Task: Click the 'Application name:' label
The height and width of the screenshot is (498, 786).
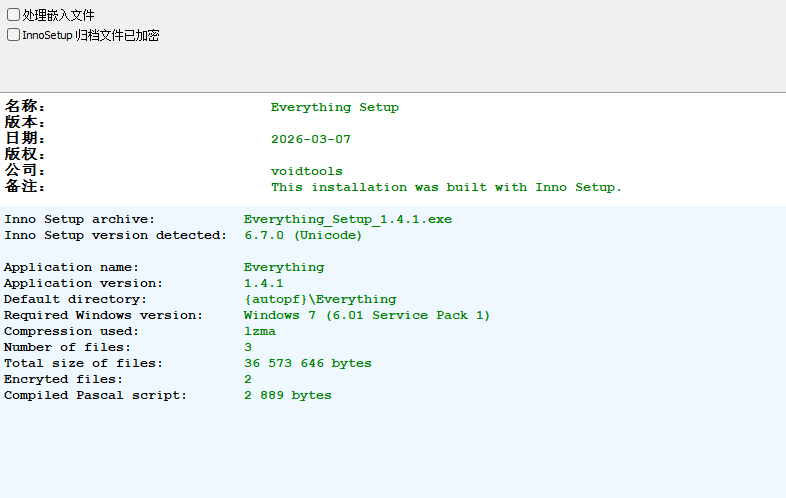Action: 71,267
